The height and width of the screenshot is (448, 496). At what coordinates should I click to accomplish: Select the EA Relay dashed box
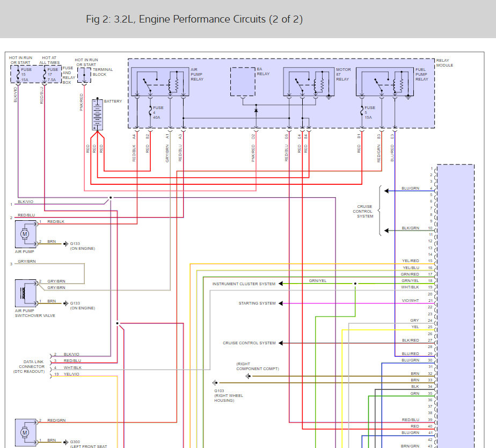(x=243, y=81)
